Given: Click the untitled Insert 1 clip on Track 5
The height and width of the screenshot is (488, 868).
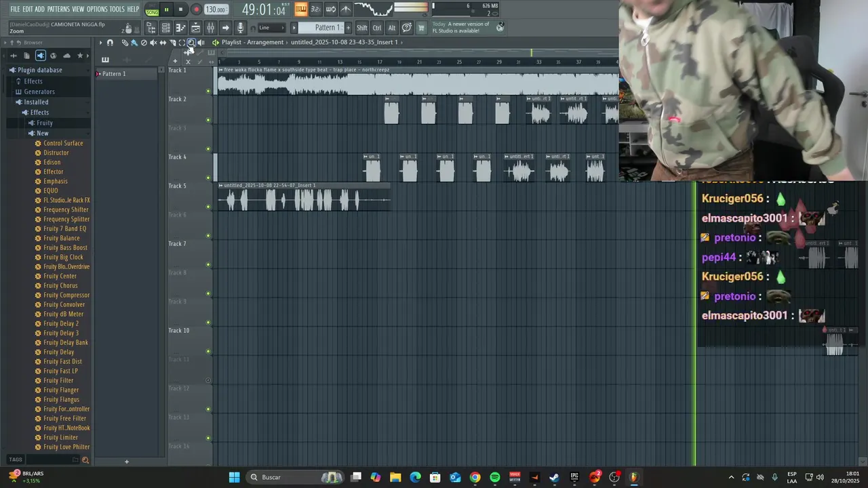Looking at the screenshot, I should click(x=304, y=197).
